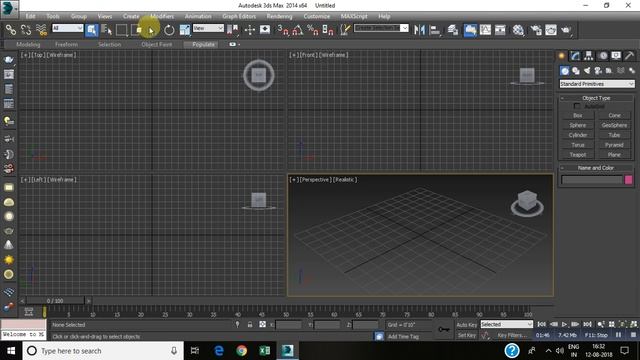Switch to the Hierarchy command panel tab

(589, 56)
